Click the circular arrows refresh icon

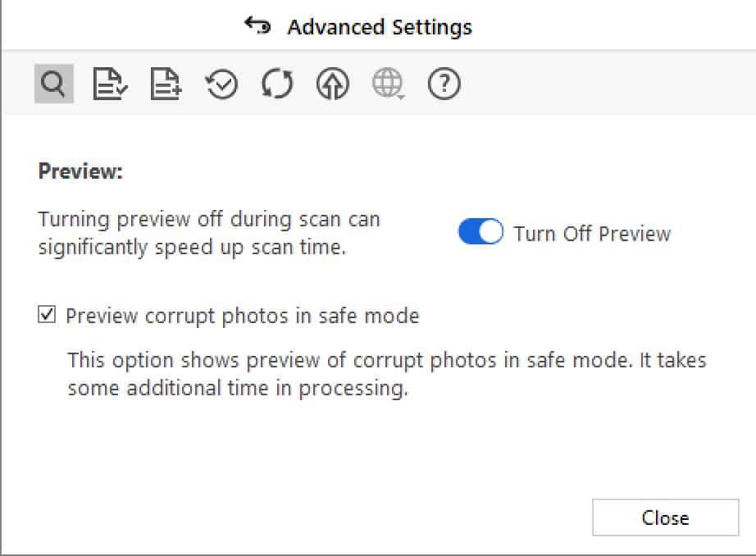pos(277,84)
